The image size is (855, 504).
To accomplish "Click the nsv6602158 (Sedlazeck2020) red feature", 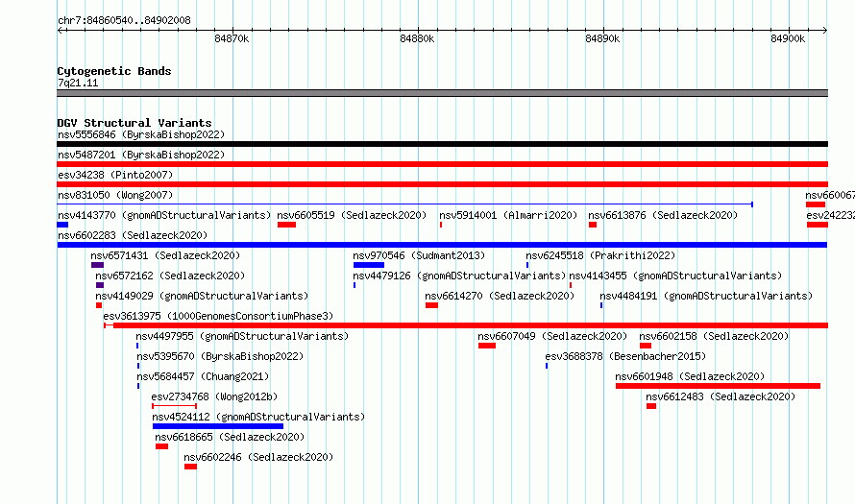I will (x=646, y=346).
